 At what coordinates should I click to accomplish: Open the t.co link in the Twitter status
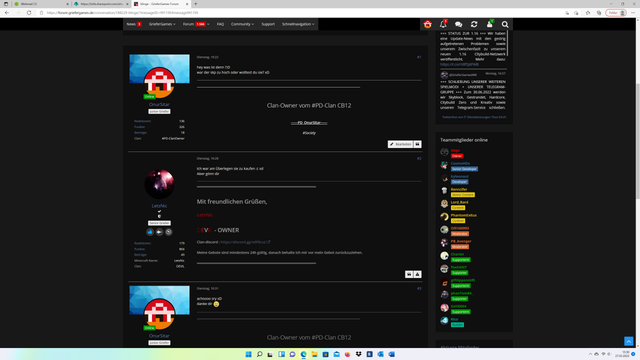459,64
